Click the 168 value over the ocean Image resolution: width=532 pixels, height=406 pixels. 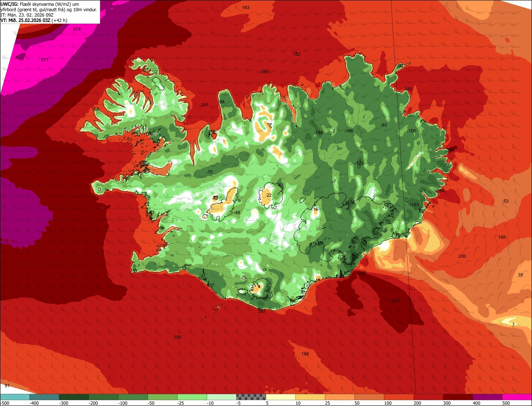coord(502,237)
